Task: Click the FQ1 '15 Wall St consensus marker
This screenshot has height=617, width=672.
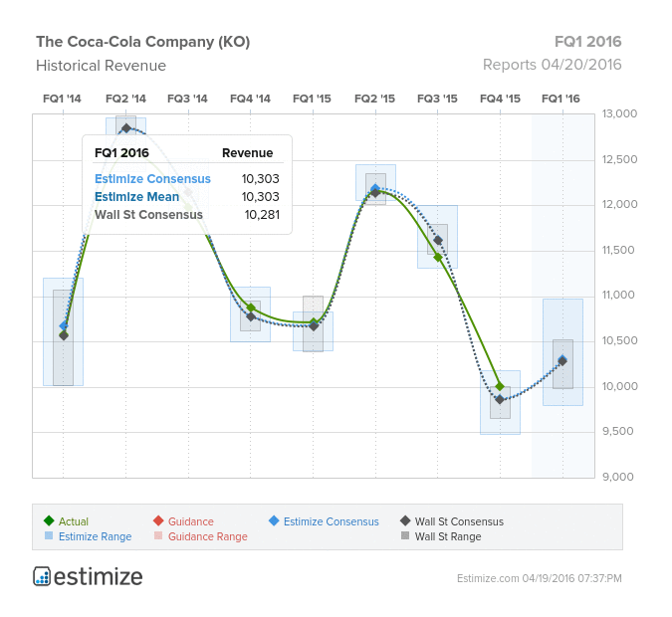Action: point(314,326)
